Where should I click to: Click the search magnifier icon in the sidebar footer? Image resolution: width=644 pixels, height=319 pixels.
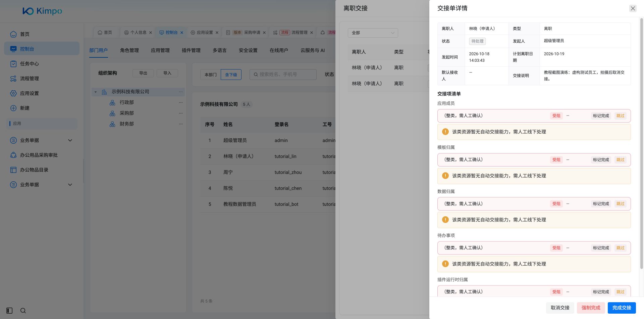click(x=23, y=311)
